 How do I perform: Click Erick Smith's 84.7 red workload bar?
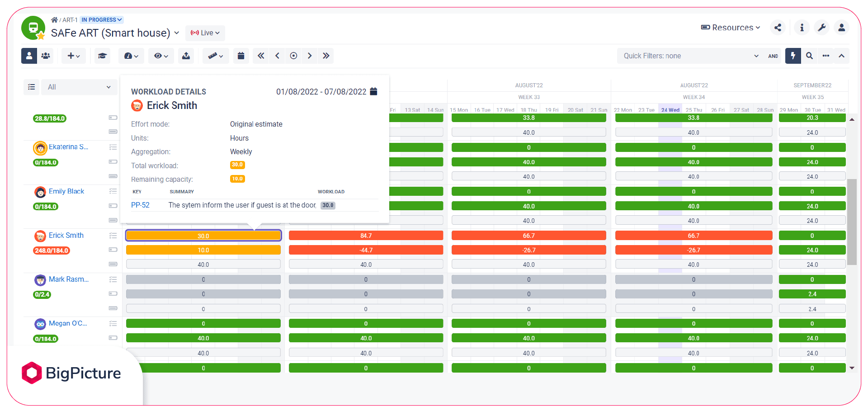tap(366, 236)
